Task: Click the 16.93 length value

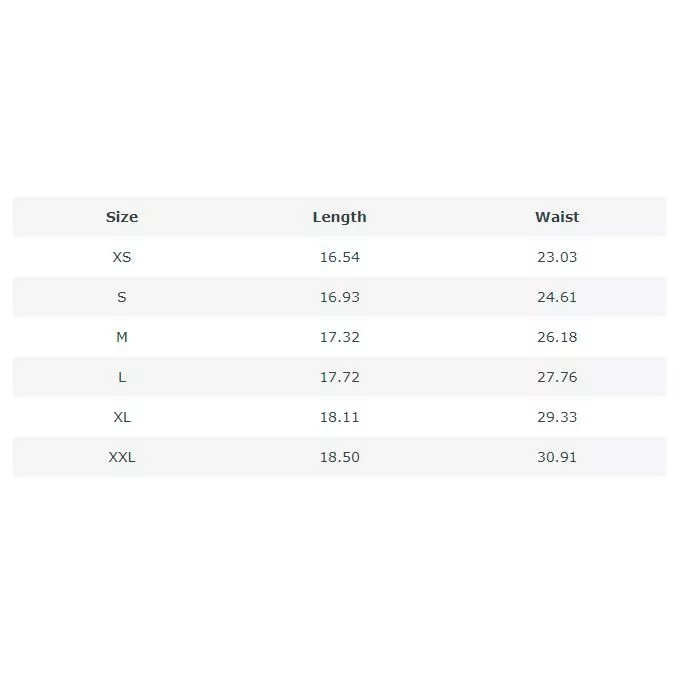Action: [x=339, y=297]
